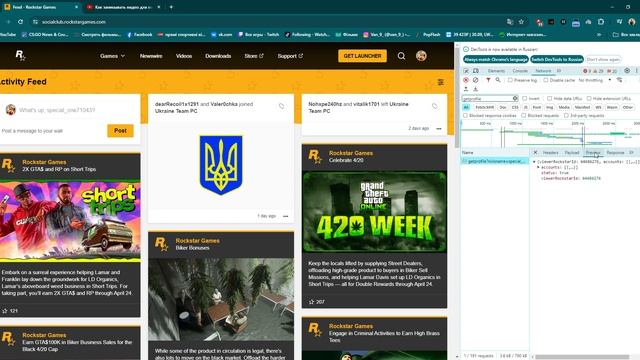Clear the network log
Image resolution: width=640 pixels, height=360 pixels.
coord(476,80)
